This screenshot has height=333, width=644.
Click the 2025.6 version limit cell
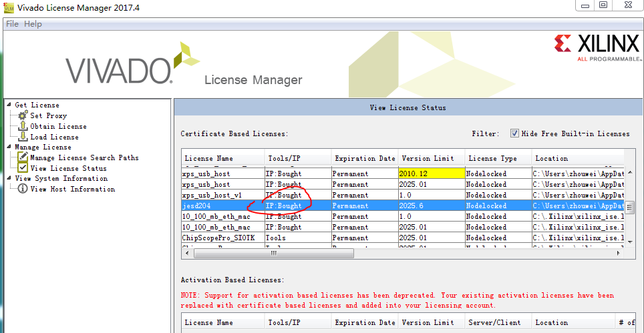432,206
